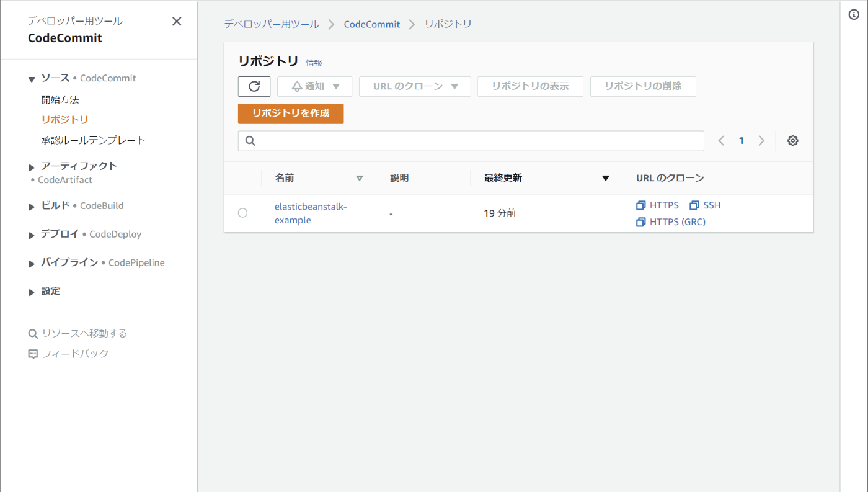Click the 説明 column header
This screenshot has height=492, width=868.
(399, 178)
